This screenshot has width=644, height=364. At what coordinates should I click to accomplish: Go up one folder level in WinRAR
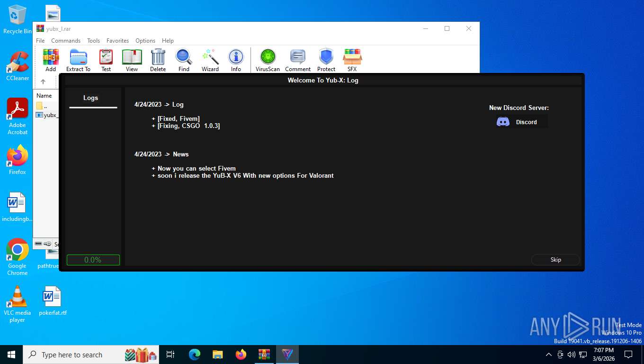pyautogui.click(x=43, y=82)
